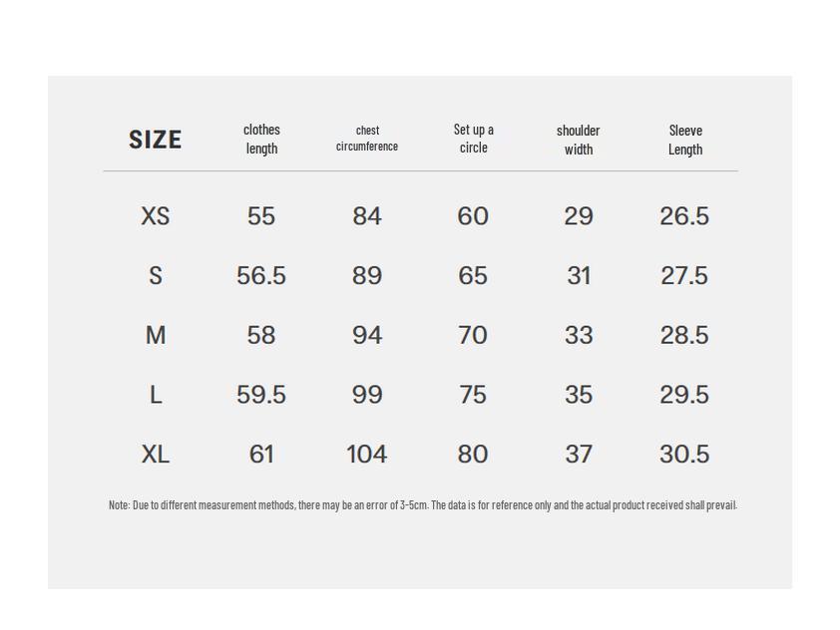Click the SIZE column header
The width and height of the screenshot is (840, 630).
(155, 140)
